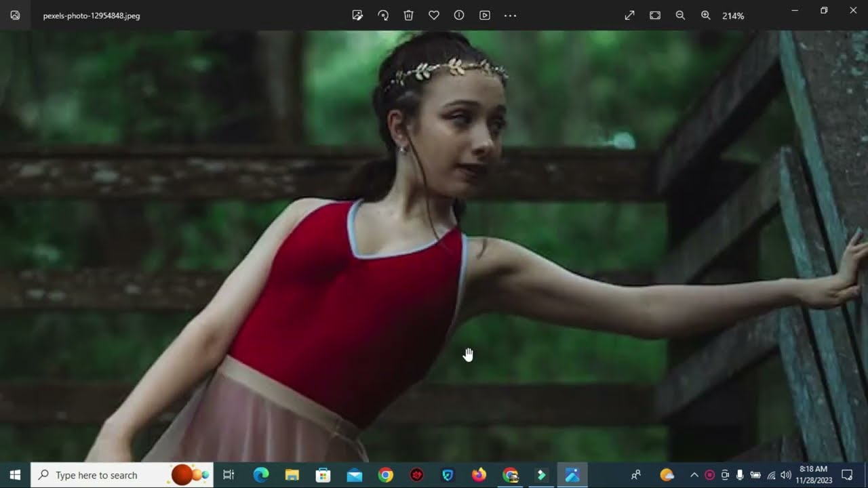Screen dimensions: 868x488
Task: Click the Photos app icon in title bar
Action: (x=15, y=16)
